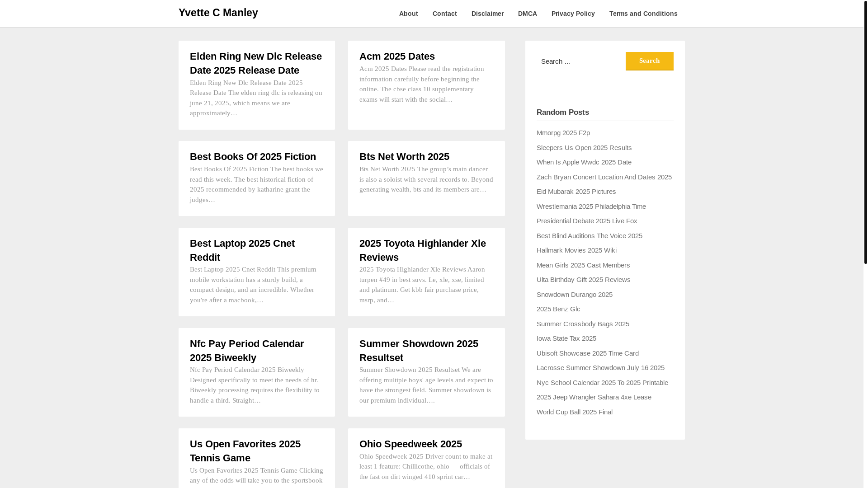Screen dimensions: 868x488
Task: Open Lacrosse Summer Showdown July 16 2025
Action: click(x=600, y=368)
